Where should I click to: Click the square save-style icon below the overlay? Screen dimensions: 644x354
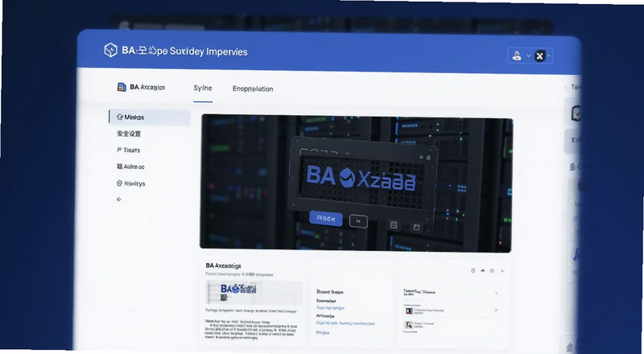pyautogui.click(x=394, y=225)
